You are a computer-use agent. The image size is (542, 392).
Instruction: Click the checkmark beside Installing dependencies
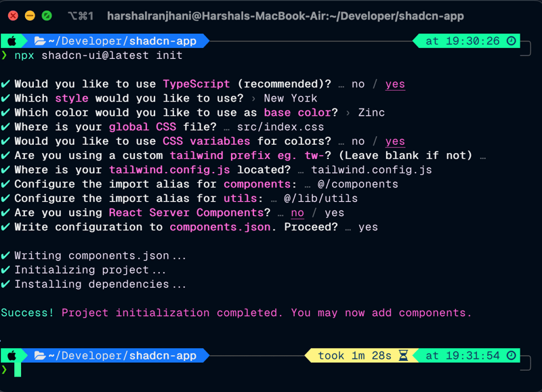coord(5,284)
